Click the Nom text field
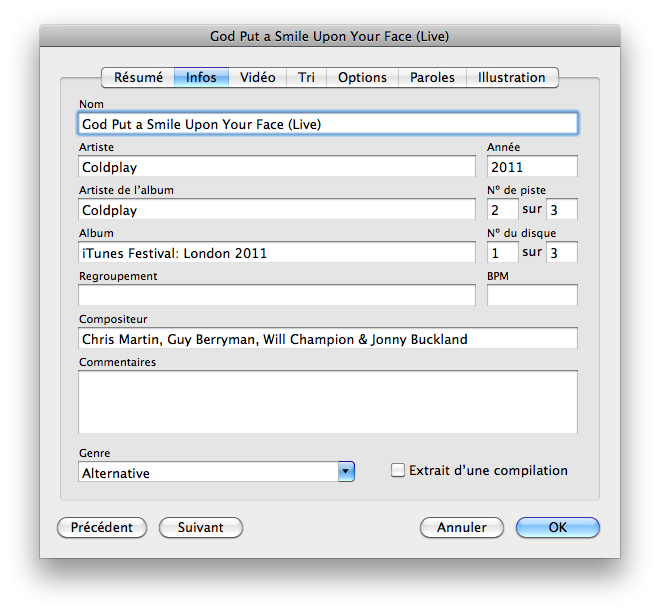This screenshot has width=660, height=613. click(327, 124)
